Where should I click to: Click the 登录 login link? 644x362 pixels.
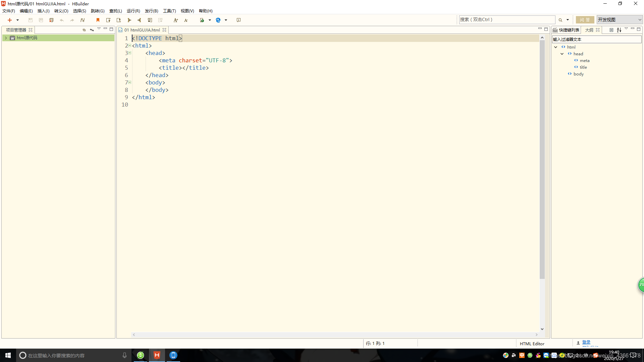[586, 342]
